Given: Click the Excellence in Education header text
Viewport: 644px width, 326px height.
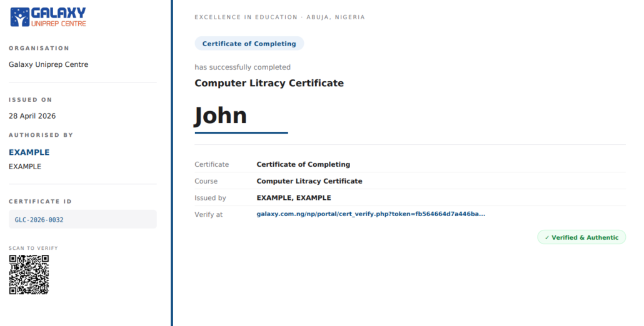Looking at the screenshot, I should coord(279,17).
